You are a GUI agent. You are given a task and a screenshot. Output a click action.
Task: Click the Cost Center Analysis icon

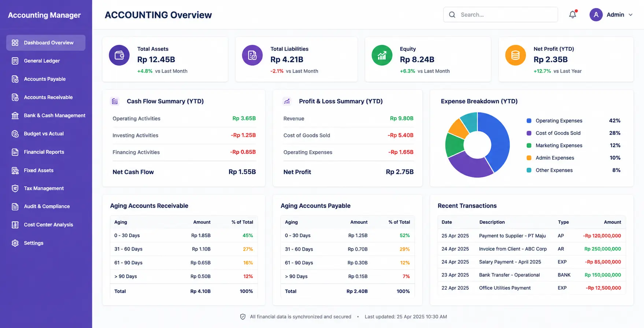click(x=15, y=225)
